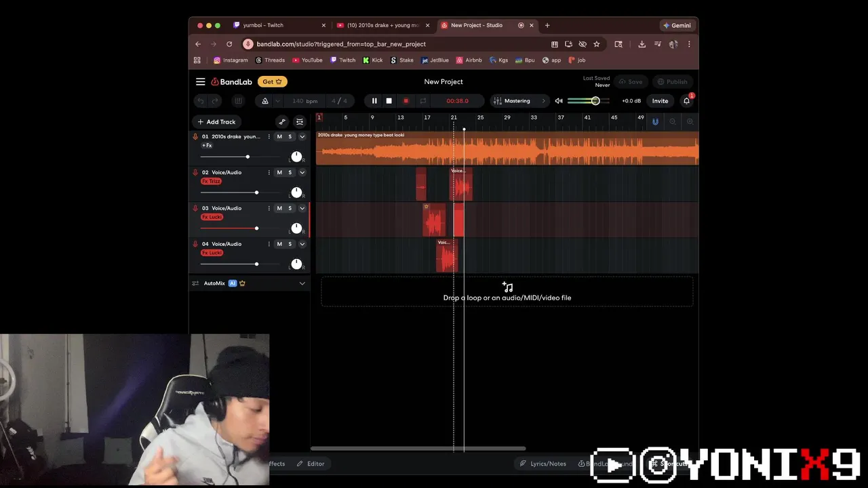The height and width of the screenshot is (488, 868).
Task: Expand track 02 chevron
Action: 302,173
